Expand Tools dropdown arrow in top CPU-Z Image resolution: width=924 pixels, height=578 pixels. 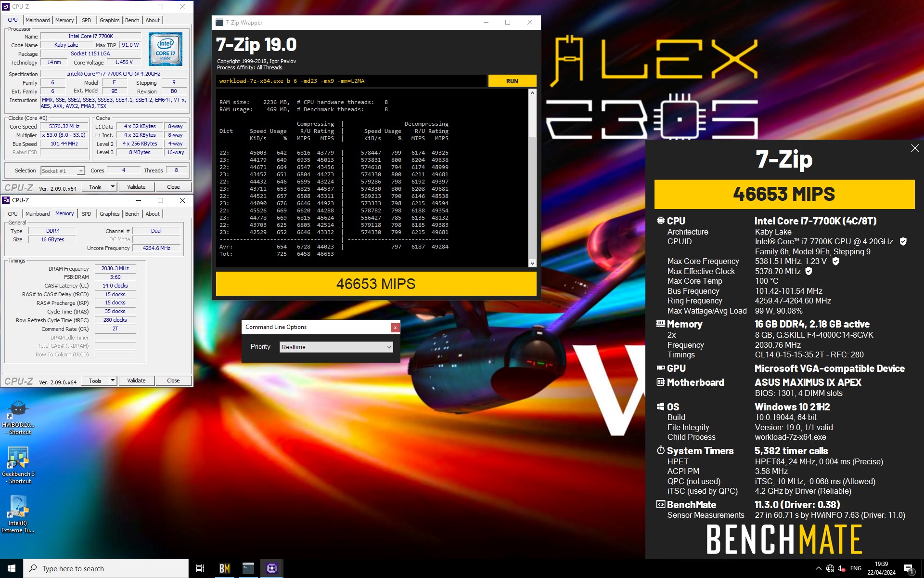tap(113, 187)
